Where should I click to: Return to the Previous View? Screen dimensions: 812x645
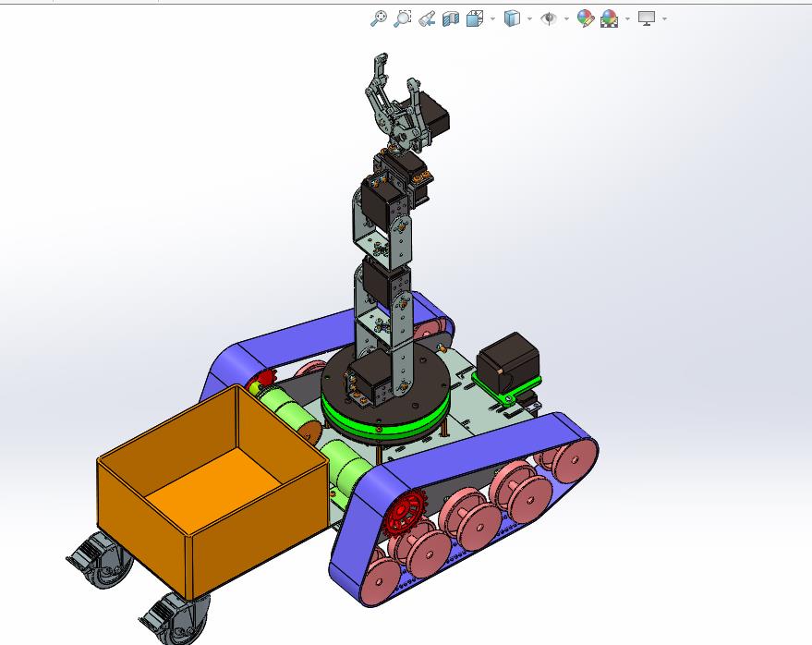tap(427, 18)
